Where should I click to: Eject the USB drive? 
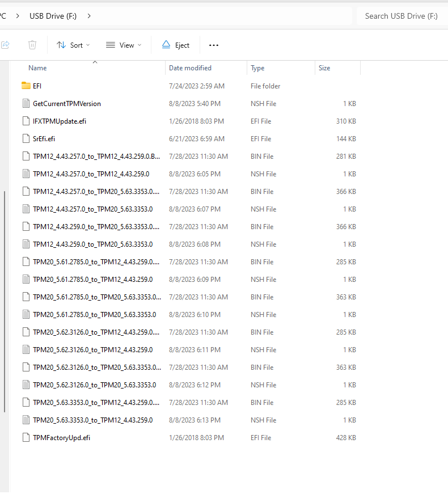[175, 45]
